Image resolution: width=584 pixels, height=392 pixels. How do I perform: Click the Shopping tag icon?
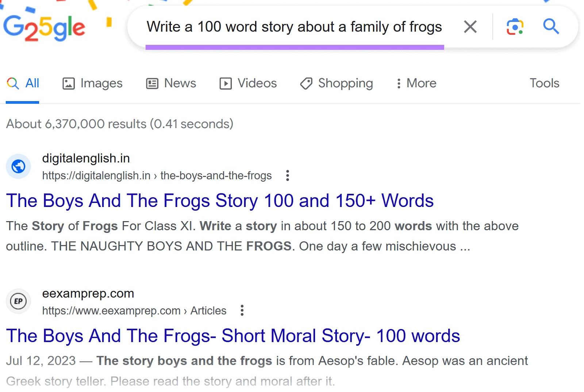tap(306, 83)
